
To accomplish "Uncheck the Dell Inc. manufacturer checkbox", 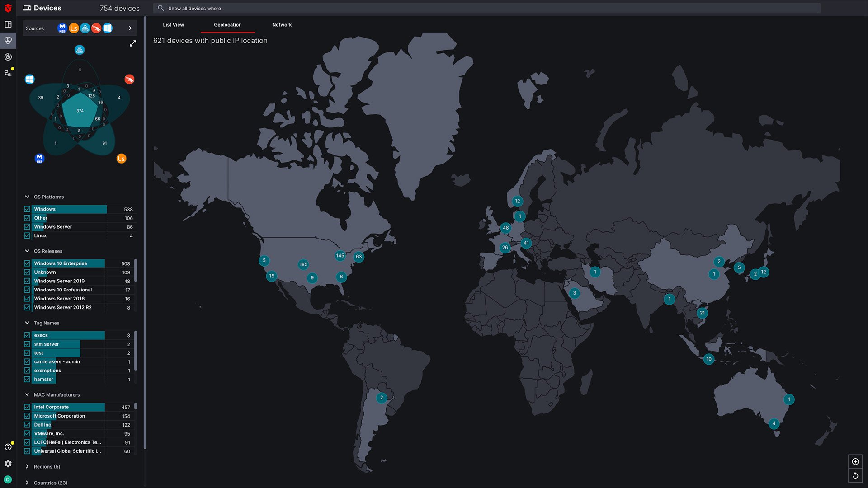I will coord(27,425).
